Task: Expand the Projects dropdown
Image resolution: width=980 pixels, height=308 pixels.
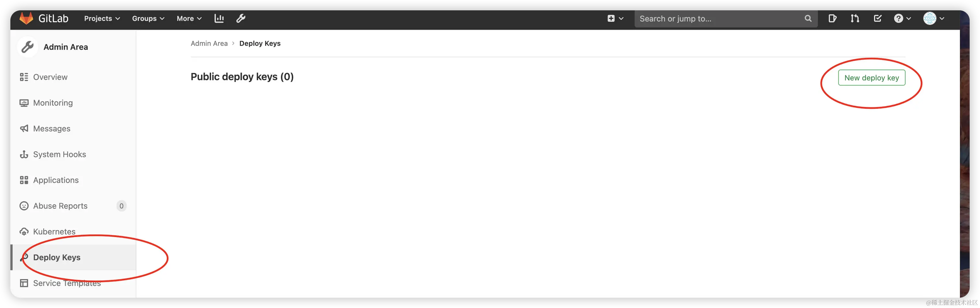Action: click(102, 18)
